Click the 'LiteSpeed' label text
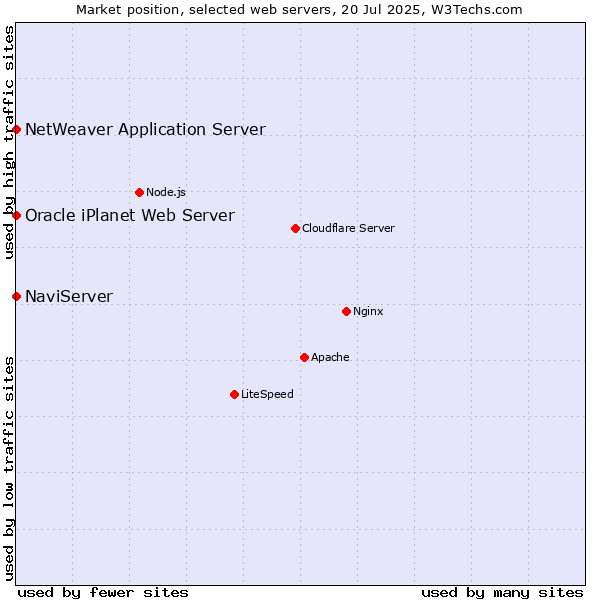 (267, 394)
